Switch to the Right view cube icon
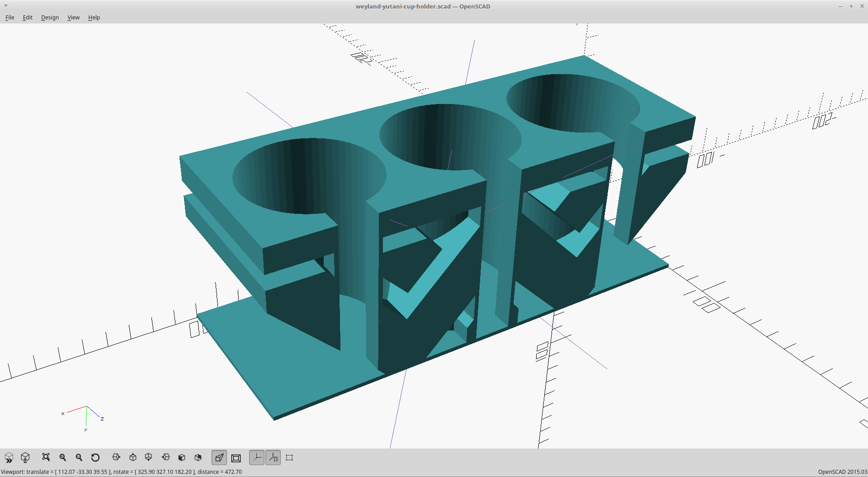This screenshot has width=868, height=477. [x=116, y=458]
